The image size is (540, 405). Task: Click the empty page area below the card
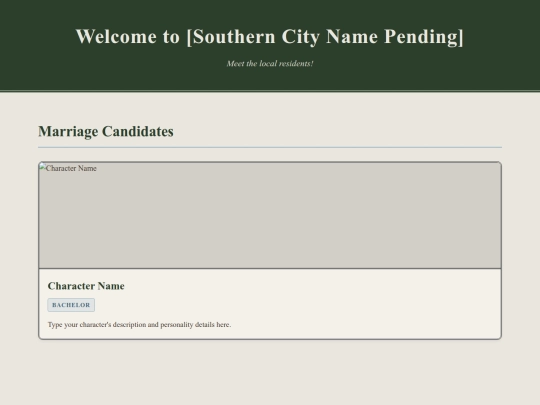pyautogui.click(x=270, y=372)
